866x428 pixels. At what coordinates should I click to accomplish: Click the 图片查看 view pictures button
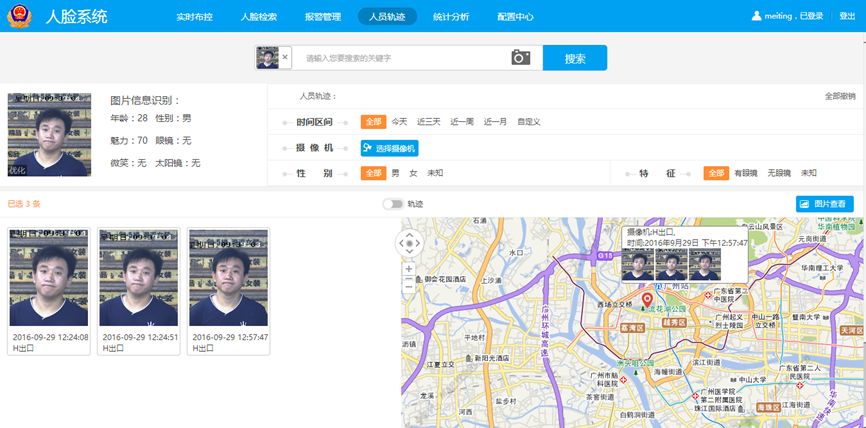(x=824, y=204)
